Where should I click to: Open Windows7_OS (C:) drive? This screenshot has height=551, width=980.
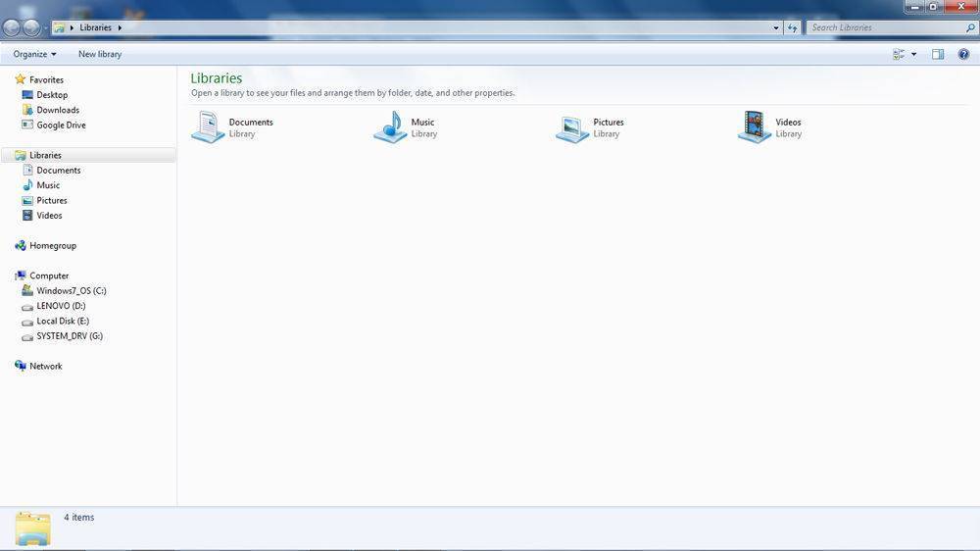pyautogui.click(x=71, y=290)
